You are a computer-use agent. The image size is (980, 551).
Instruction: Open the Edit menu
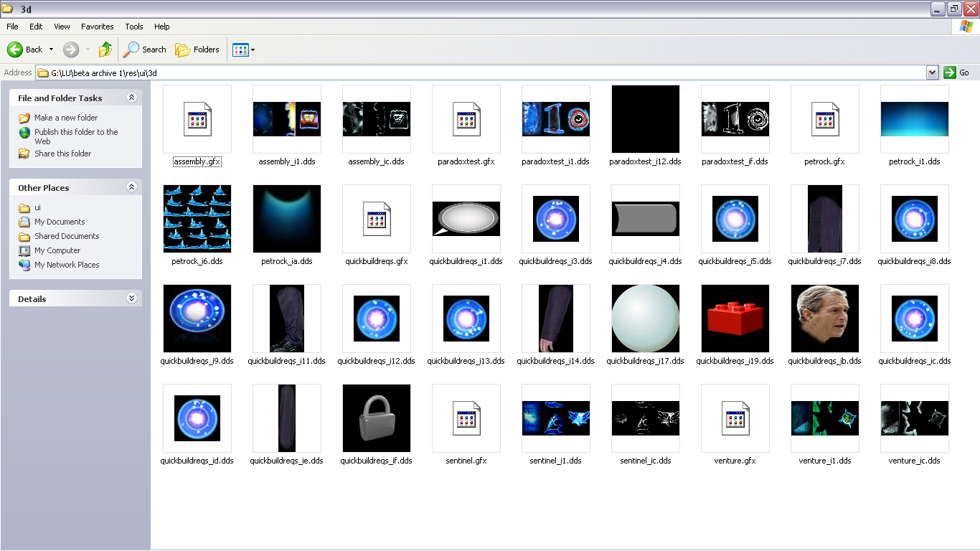(x=36, y=27)
